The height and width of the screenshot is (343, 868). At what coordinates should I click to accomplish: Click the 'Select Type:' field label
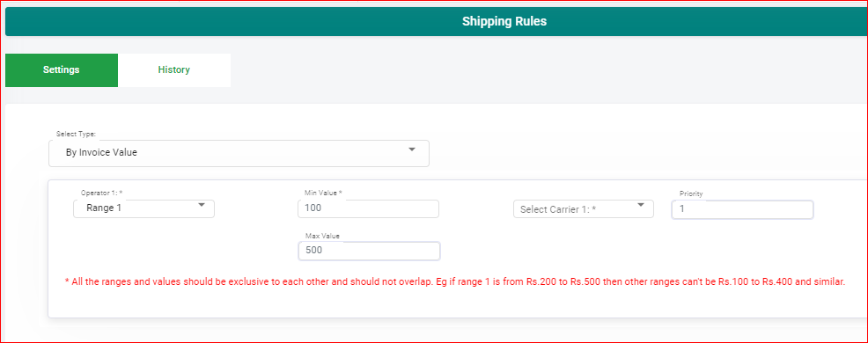(x=76, y=135)
